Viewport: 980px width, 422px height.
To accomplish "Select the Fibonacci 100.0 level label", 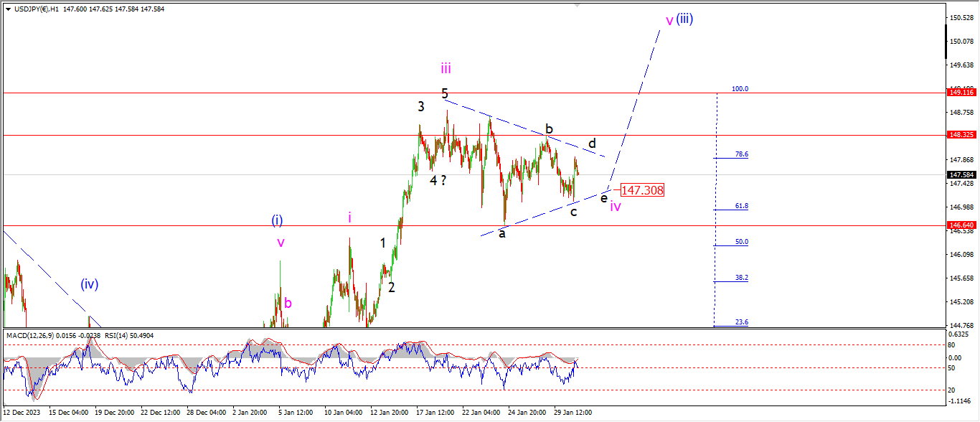I will 740,89.
